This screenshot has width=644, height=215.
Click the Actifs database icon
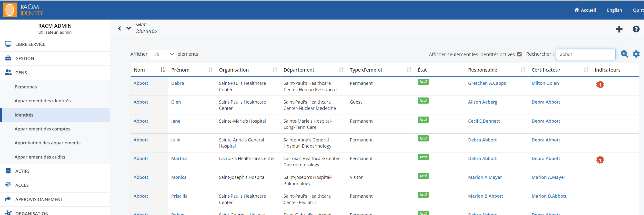click(8, 171)
